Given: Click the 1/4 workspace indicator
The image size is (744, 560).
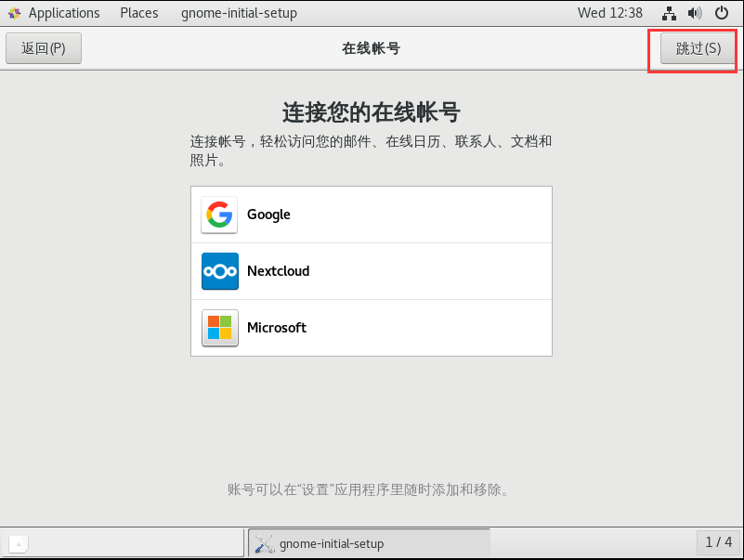Looking at the screenshot, I should click(718, 543).
